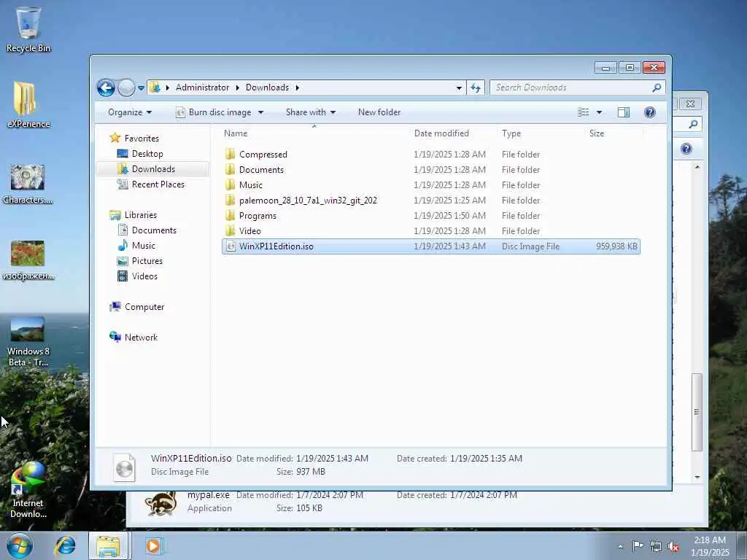Click the magnifier icon in Search Downloads
This screenshot has height=560, width=747.
tap(657, 87)
